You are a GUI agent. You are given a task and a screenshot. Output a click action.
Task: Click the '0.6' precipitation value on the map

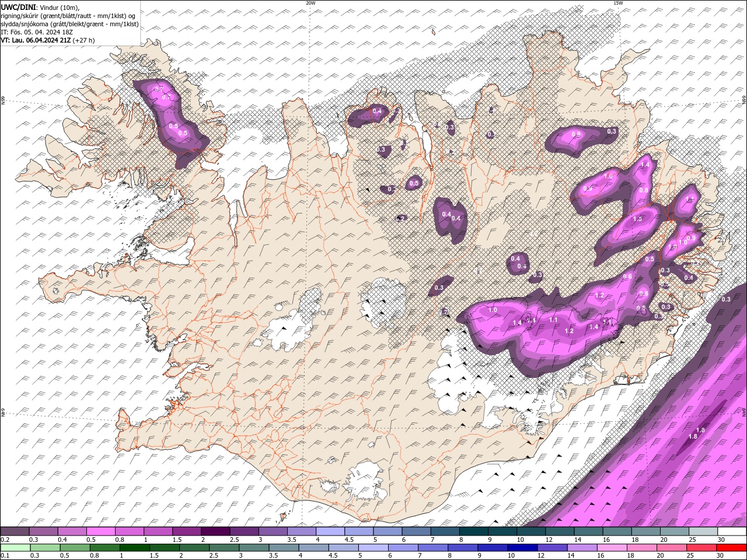(x=628, y=276)
